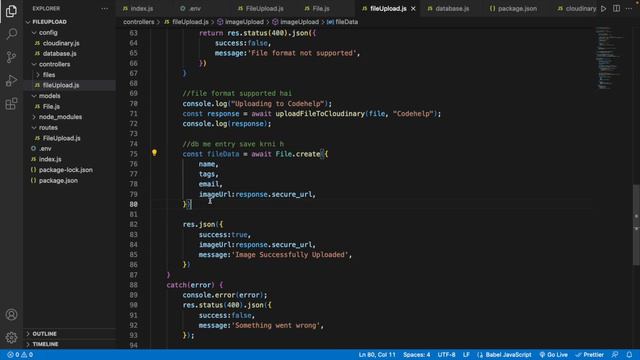
Task: Expand the TIMELINE section
Action: point(45,344)
